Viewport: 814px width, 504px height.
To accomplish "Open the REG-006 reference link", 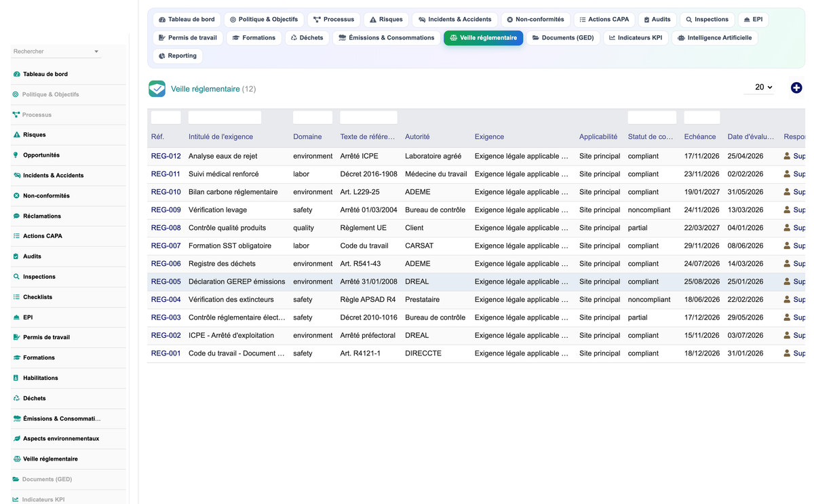I will pyautogui.click(x=166, y=264).
